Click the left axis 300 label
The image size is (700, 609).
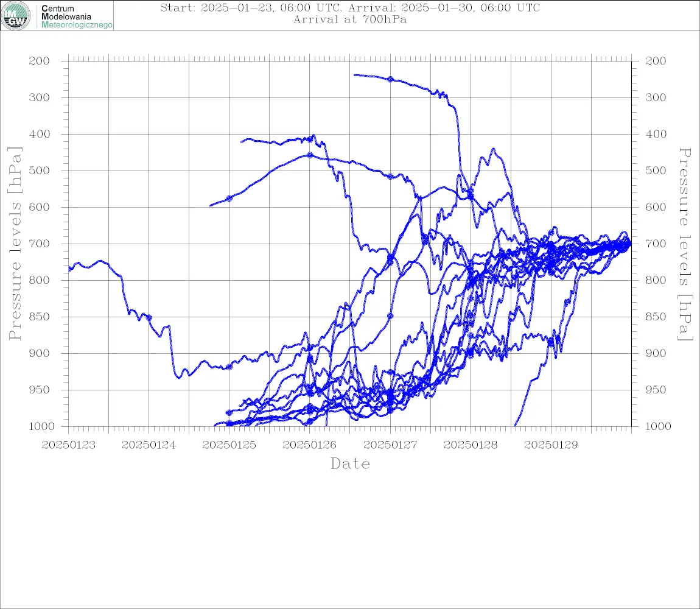(40, 97)
